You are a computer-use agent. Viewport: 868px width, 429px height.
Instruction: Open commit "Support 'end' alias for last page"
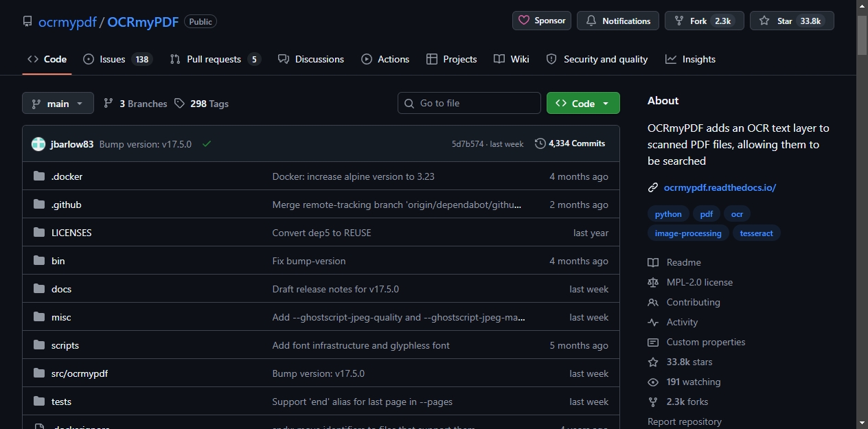[363, 402]
